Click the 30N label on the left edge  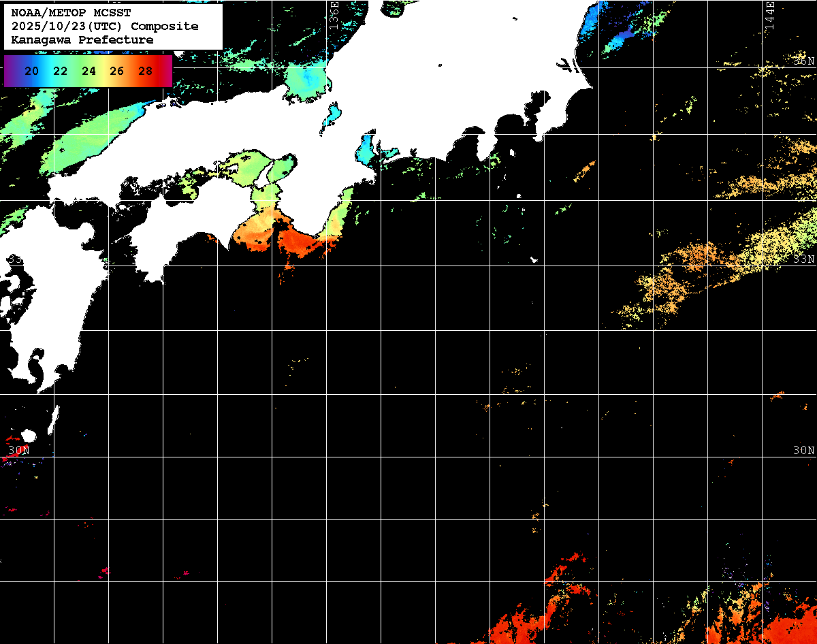18,450
